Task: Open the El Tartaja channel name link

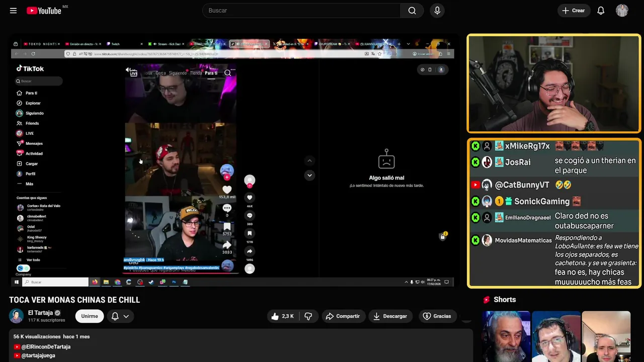Action: [40, 313]
